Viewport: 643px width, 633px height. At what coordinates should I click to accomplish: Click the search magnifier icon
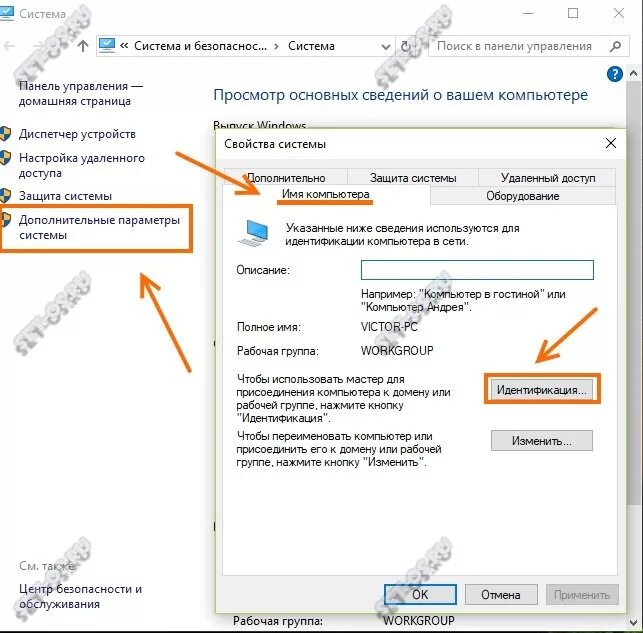coord(615,46)
